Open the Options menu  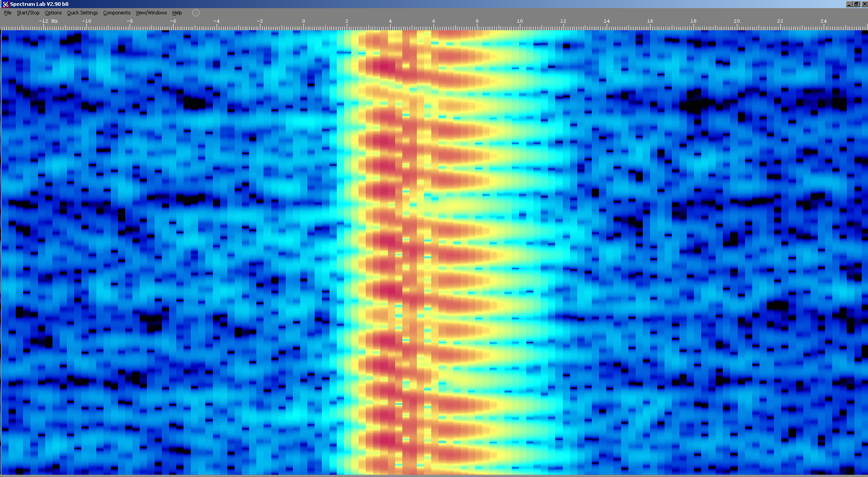coord(53,13)
